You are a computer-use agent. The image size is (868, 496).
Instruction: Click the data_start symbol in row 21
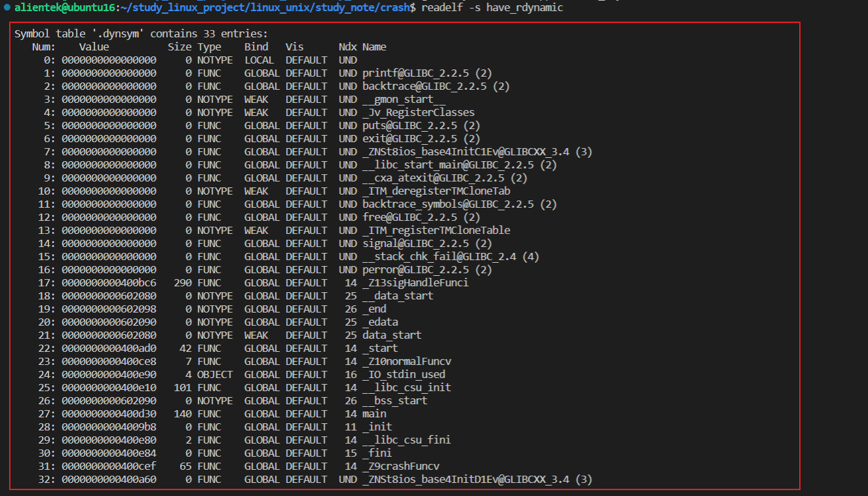click(x=392, y=335)
